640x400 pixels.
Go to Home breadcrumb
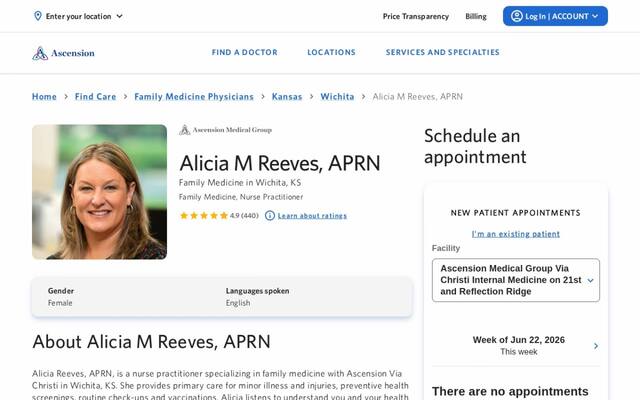(44, 97)
